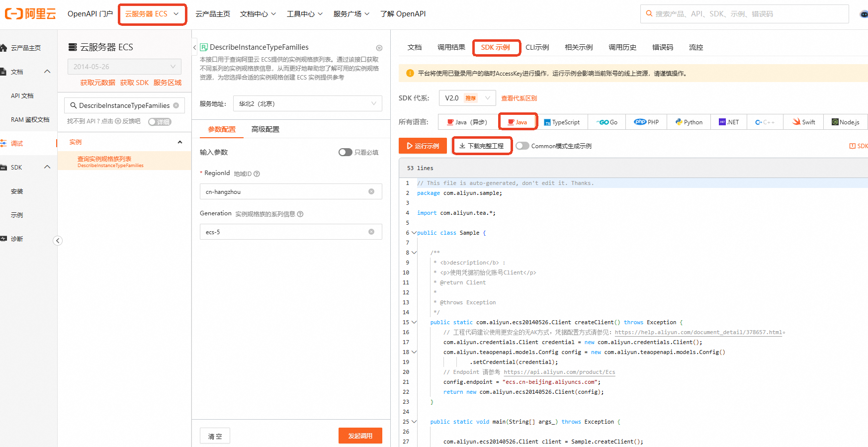Select the Node.js language option

tap(846, 122)
